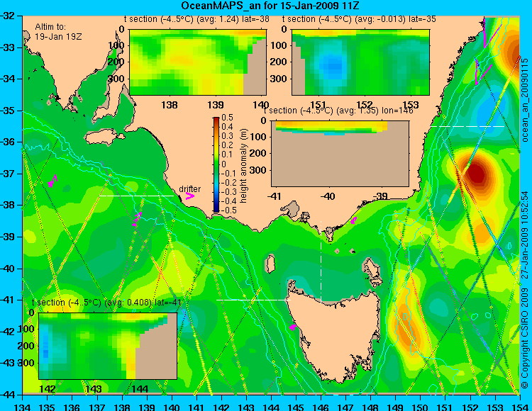Click the '154' longitude label on bottom axis
This screenshot has height=411, width=532.
coord(519,407)
